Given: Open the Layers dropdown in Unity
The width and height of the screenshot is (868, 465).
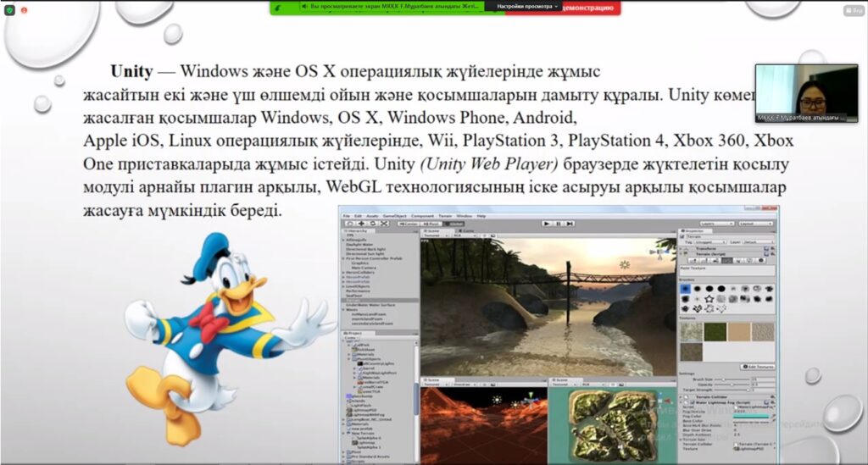Looking at the screenshot, I should [x=717, y=224].
